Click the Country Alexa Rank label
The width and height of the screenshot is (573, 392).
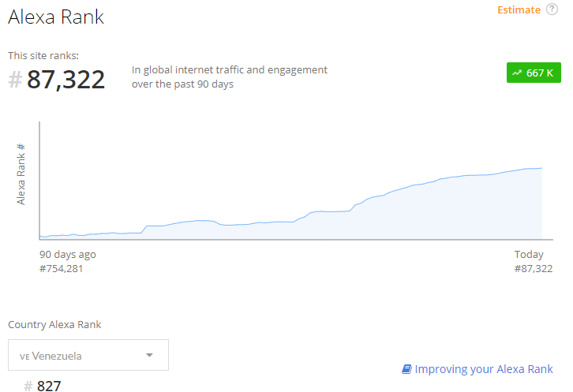coord(54,325)
